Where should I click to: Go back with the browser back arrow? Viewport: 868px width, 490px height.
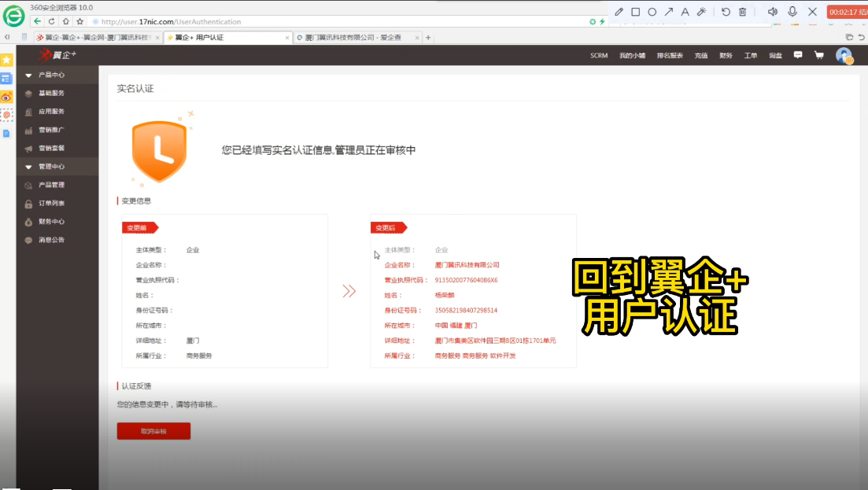pyautogui.click(x=37, y=21)
